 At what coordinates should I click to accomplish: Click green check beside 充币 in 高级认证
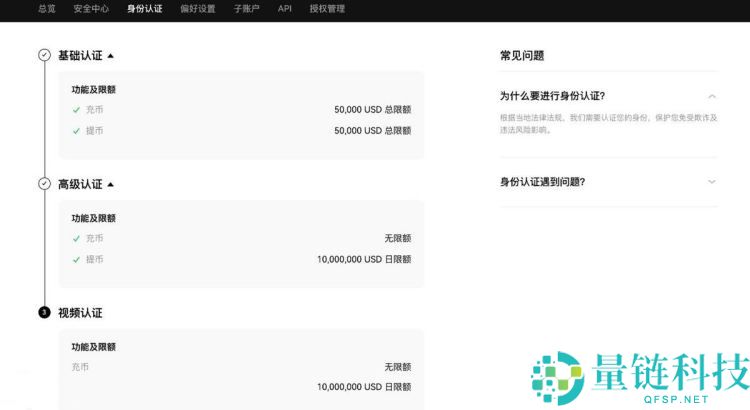pyautogui.click(x=76, y=239)
